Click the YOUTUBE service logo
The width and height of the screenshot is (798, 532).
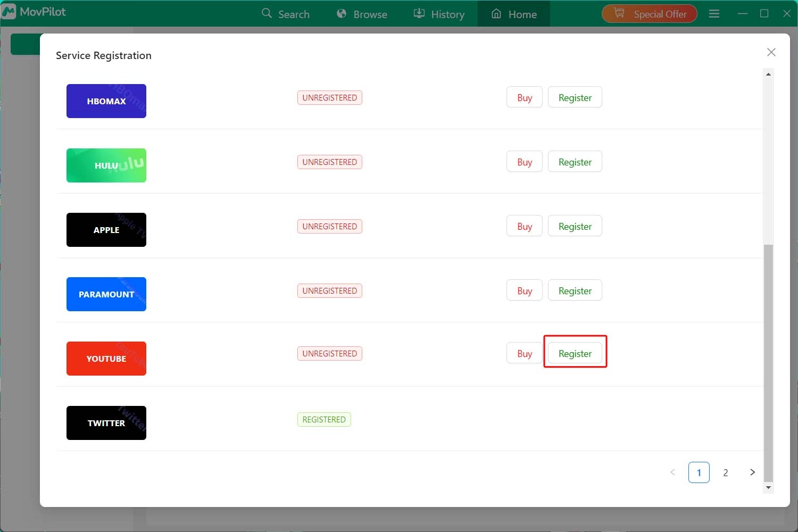(106, 358)
